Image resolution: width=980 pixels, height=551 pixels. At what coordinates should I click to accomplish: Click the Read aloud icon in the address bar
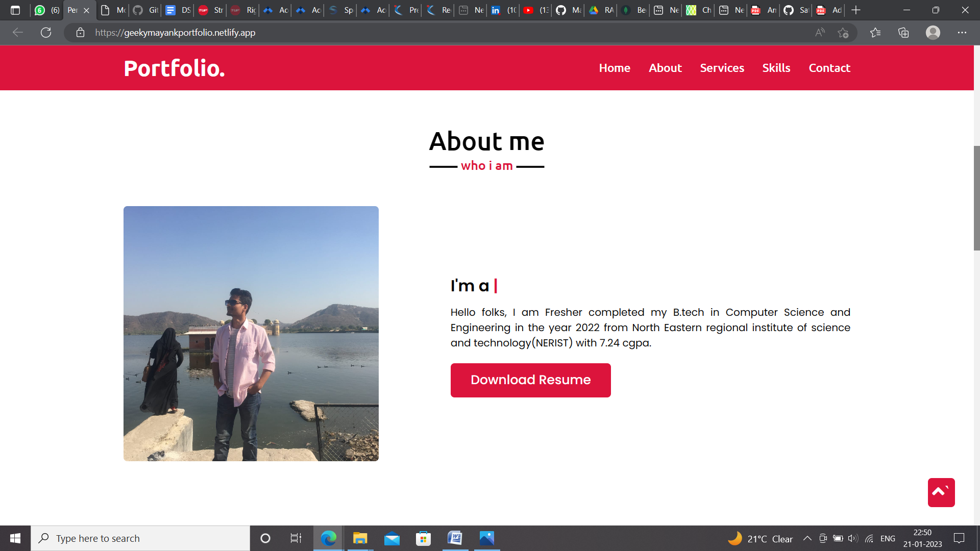tap(820, 33)
